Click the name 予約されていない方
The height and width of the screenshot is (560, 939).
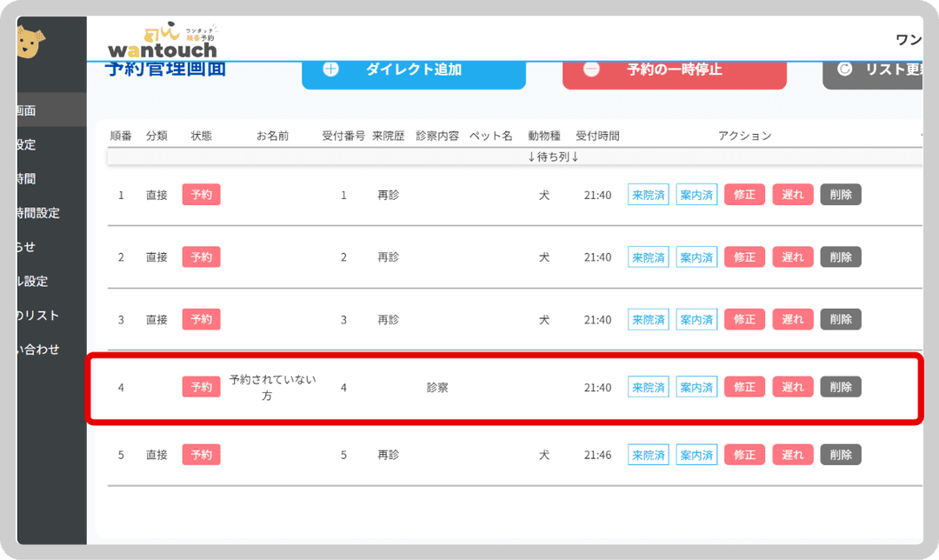[x=272, y=387]
